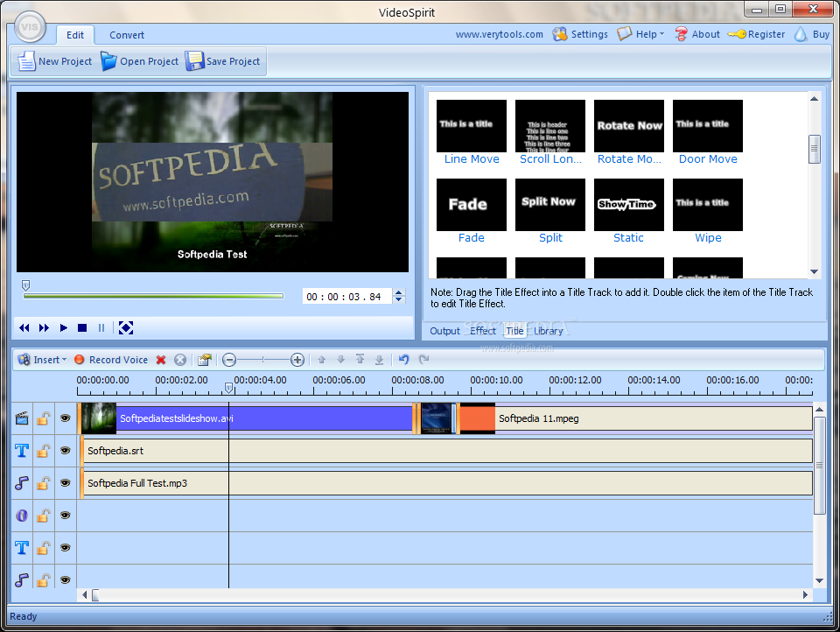Undo the last action
Viewport: 840px width, 632px height.
pyautogui.click(x=404, y=359)
